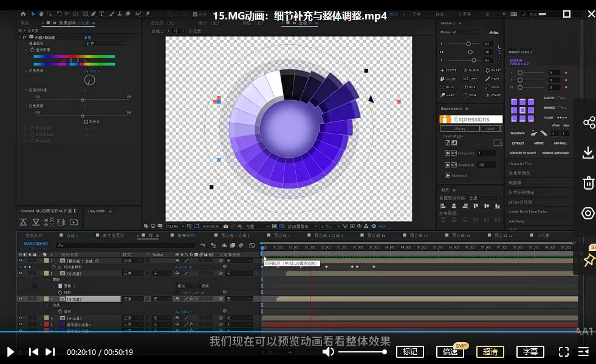Adjust the video volume slider

361,352
